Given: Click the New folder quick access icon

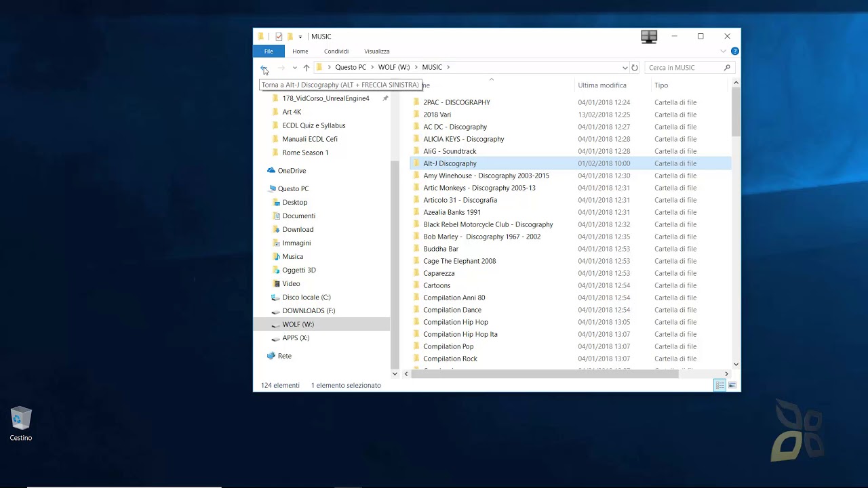Looking at the screenshot, I should [x=290, y=37].
